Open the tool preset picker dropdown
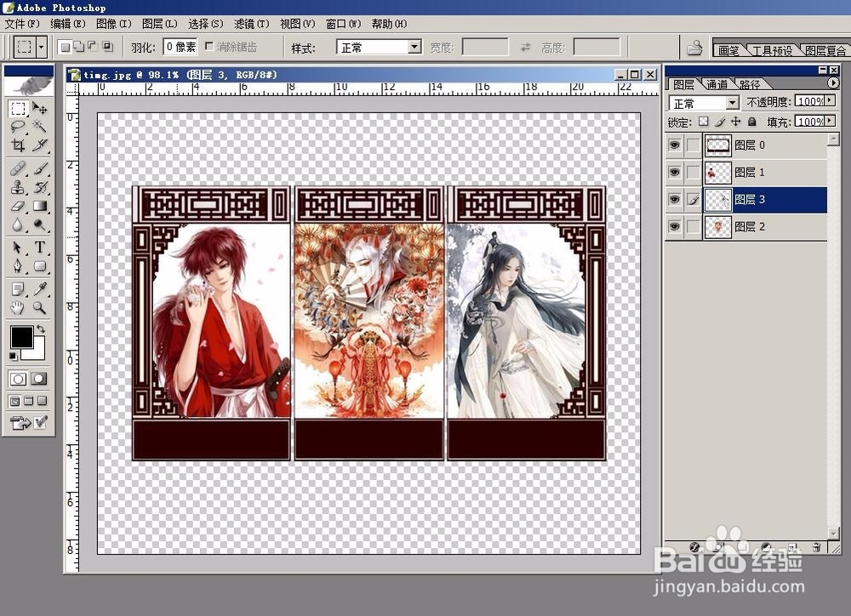 click(x=41, y=47)
